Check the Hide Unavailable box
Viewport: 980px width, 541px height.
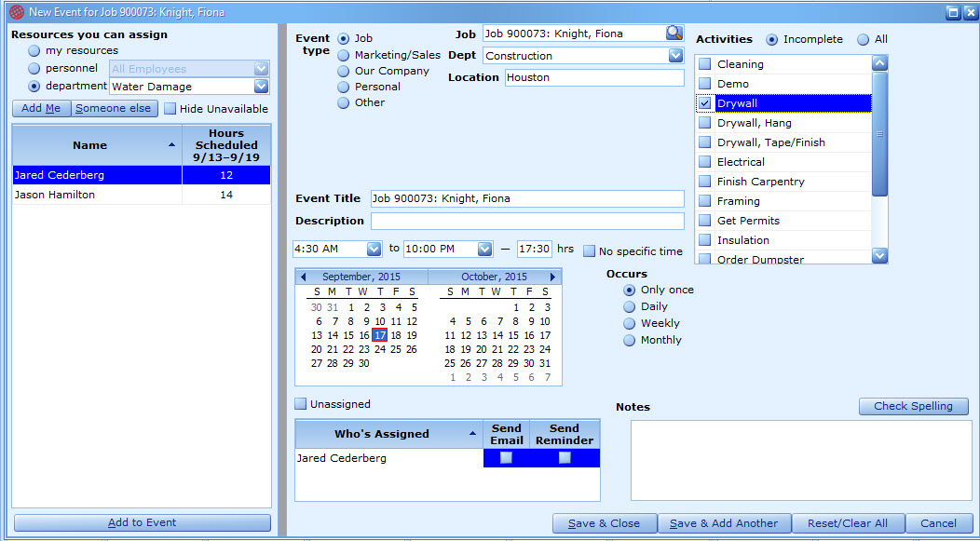point(170,109)
